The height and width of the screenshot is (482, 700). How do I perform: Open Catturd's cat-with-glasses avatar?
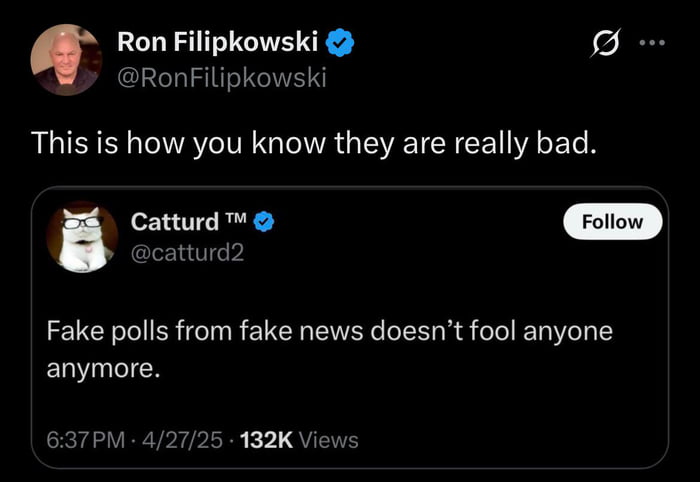(82, 237)
